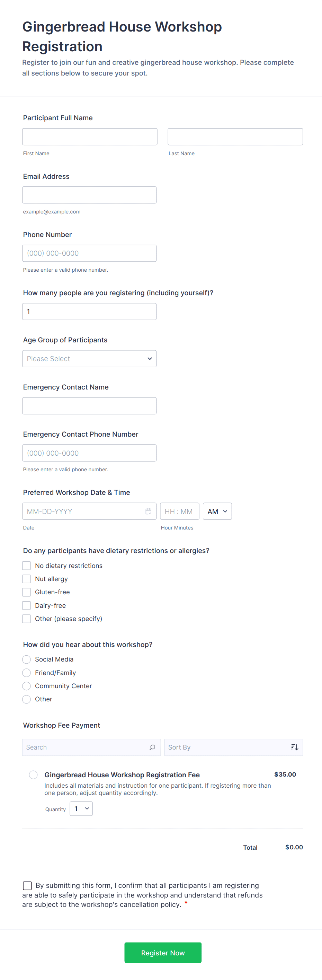
Task: Click the Sort By order icon
Action: (x=294, y=747)
